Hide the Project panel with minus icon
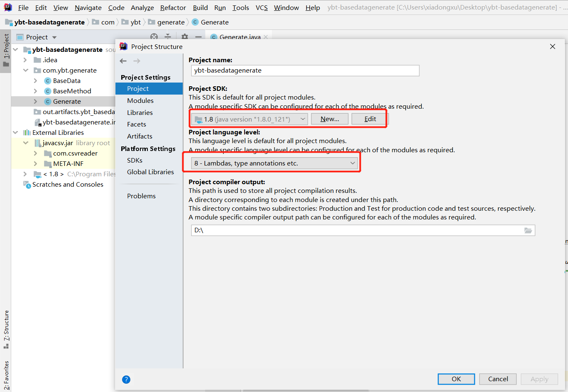The height and width of the screenshot is (392, 568). pyautogui.click(x=198, y=37)
